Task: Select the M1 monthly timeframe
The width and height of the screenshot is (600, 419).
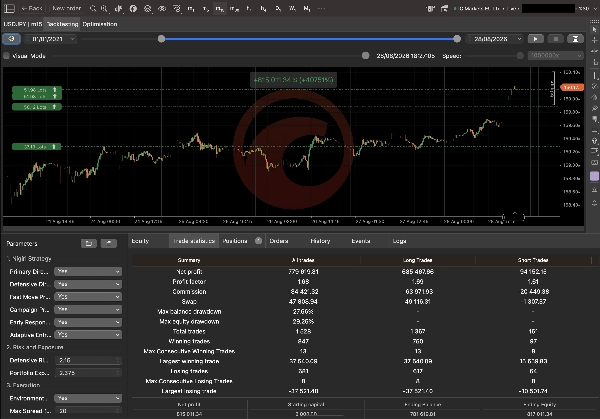Action: (307, 8)
